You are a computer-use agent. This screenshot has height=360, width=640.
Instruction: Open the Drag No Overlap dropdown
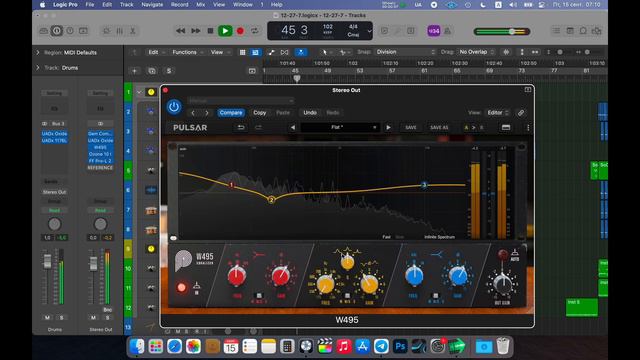click(x=476, y=52)
